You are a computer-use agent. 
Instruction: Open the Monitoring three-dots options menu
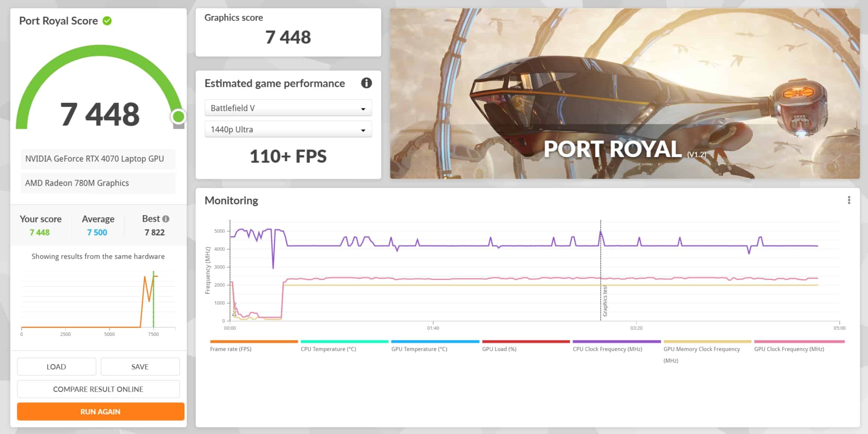(x=849, y=200)
